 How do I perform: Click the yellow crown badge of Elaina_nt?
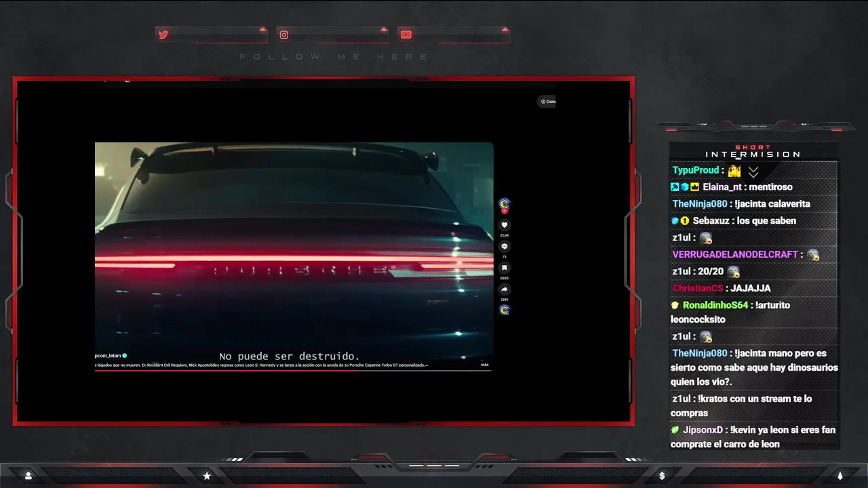click(x=695, y=187)
